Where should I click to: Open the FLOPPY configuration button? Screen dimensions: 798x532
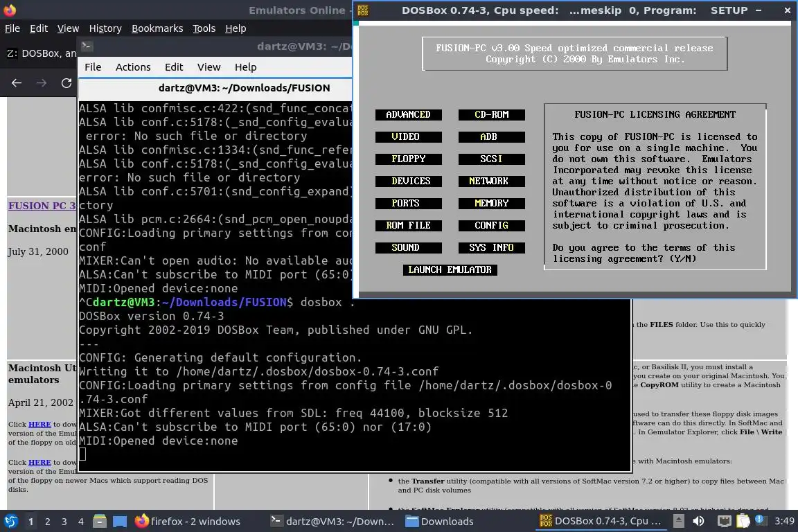coord(408,159)
